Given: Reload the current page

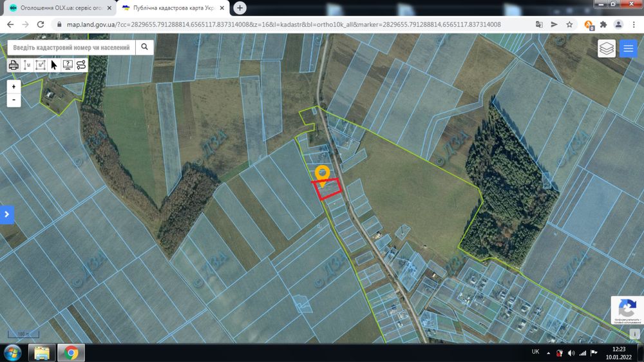Looking at the screenshot, I should tap(40, 24).
